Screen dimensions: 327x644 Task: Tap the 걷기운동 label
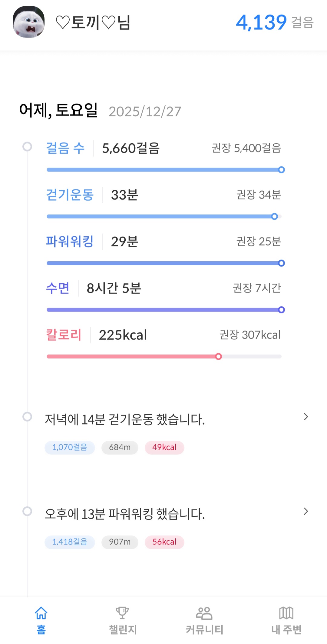70,195
